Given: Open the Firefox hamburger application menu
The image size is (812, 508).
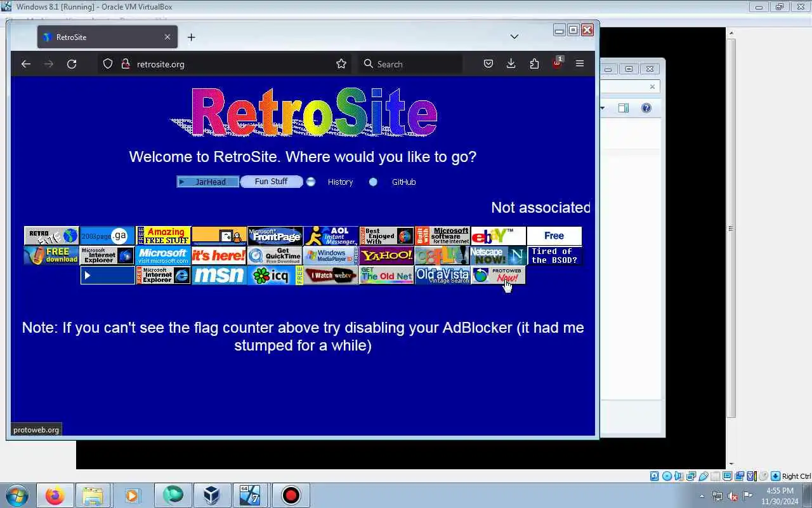Looking at the screenshot, I should tap(580, 64).
